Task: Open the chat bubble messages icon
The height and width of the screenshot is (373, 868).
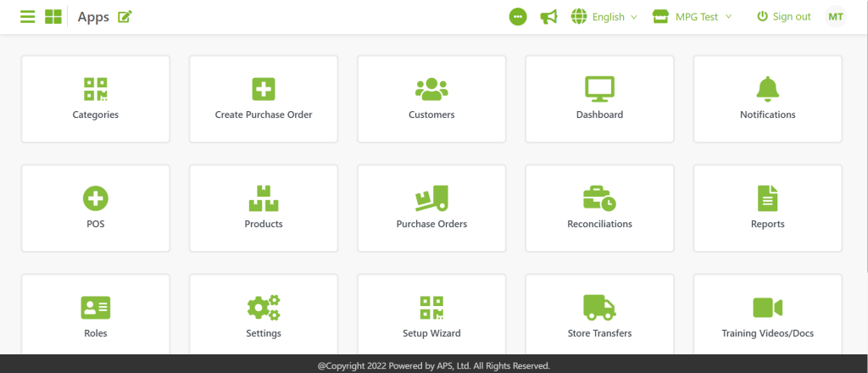Action: click(518, 17)
